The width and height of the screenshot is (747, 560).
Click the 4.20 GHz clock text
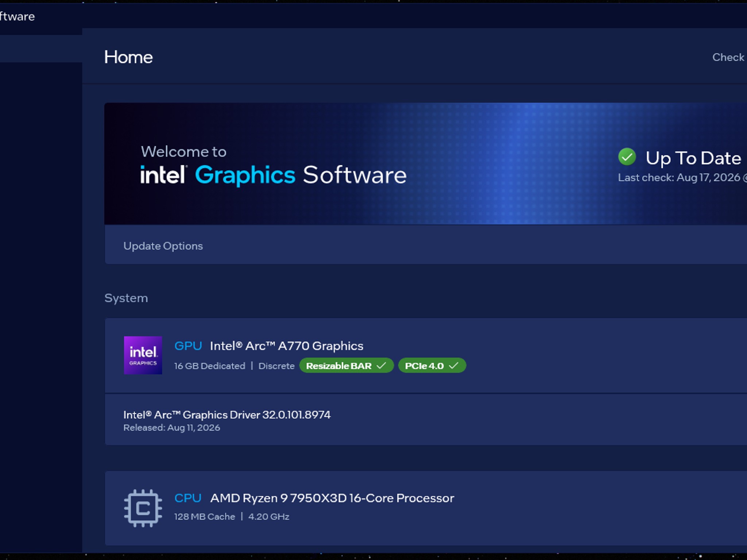pyautogui.click(x=269, y=517)
